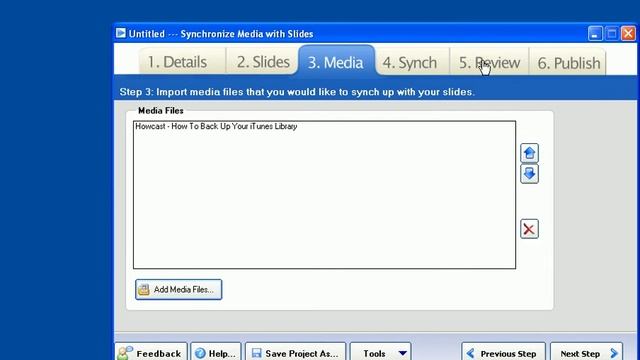The width and height of the screenshot is (640, 360).
Task: Switch to the 2. Slides tab
Action: pyautogui.click(x=262, y=62)
